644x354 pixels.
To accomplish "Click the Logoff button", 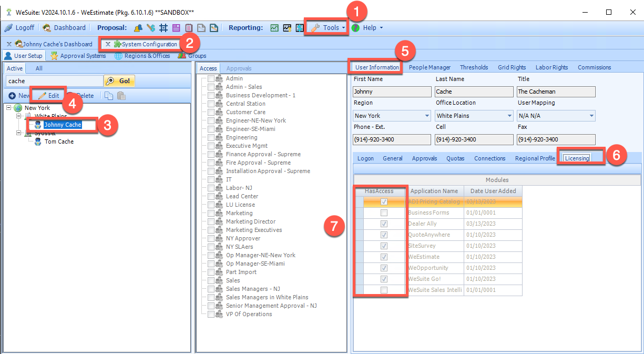I will [x=19, y=28].
